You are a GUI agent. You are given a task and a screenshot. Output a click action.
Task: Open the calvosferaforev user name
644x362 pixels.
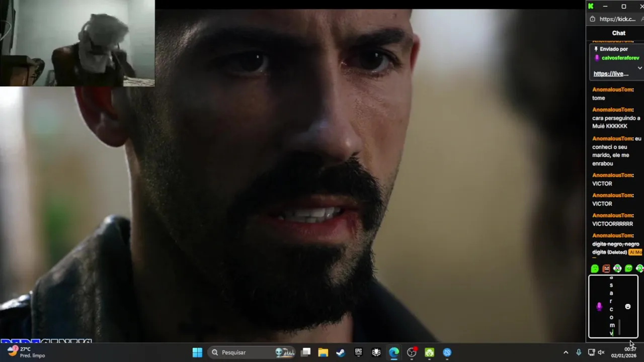[620, 58]
